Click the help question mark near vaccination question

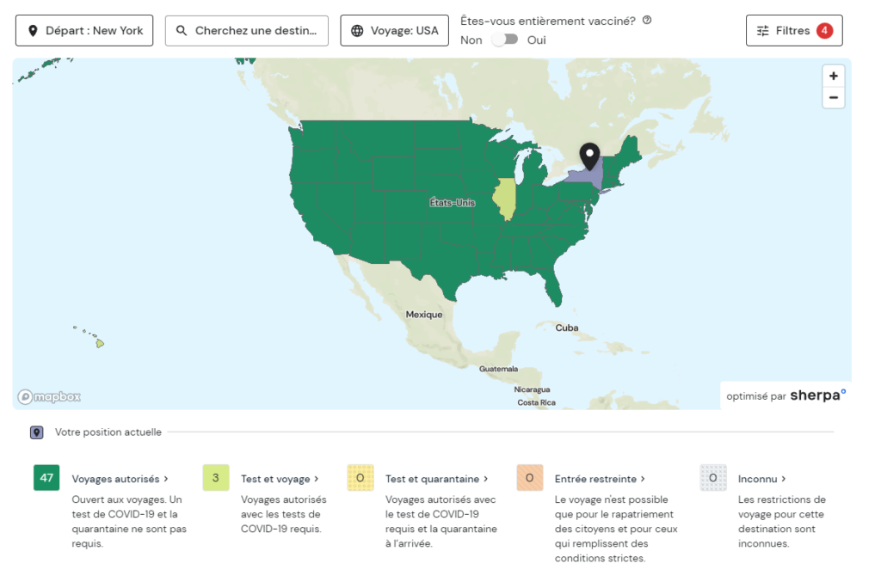(647, 20)
